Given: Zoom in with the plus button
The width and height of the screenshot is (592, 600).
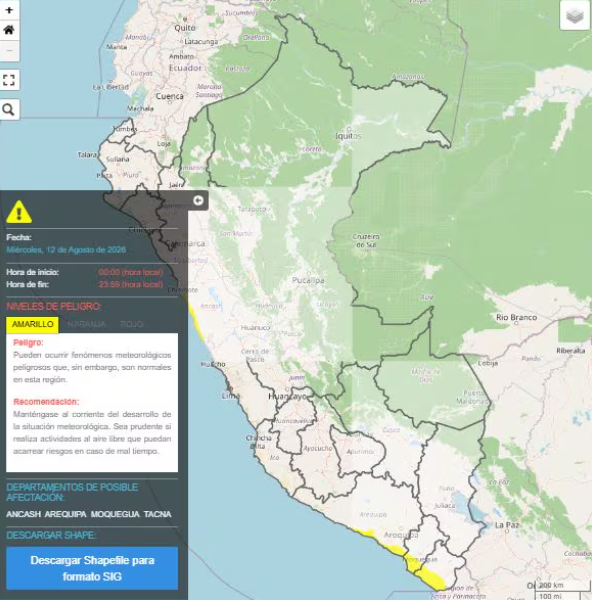Looking at the screenshot, I should click(x=9, y=10).
